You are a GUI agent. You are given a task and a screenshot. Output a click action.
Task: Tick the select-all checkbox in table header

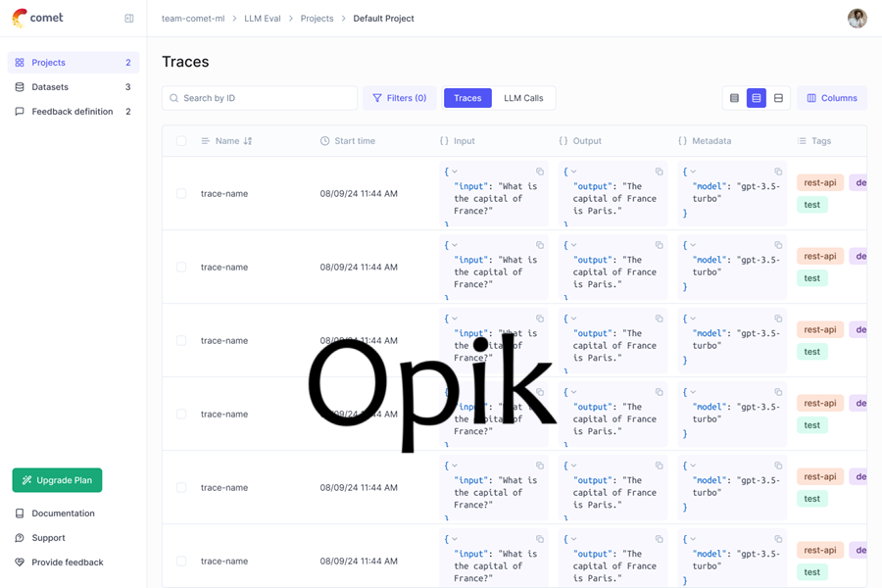181,141
